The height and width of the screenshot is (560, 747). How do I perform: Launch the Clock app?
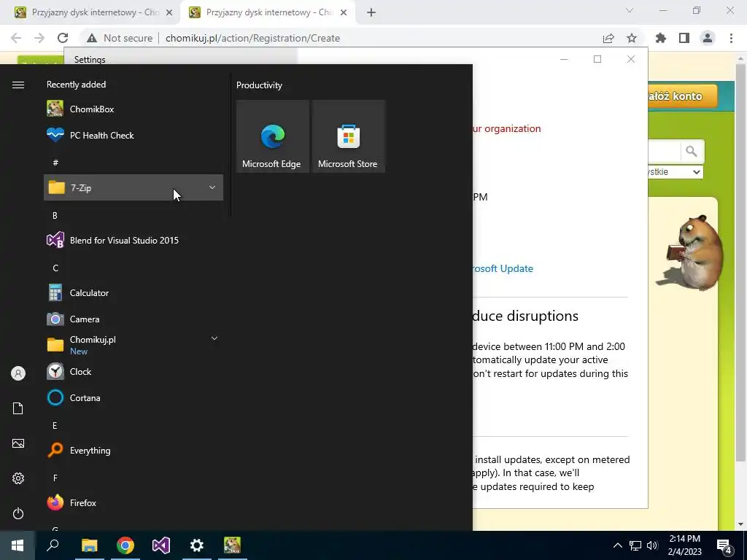pos(133,371)
